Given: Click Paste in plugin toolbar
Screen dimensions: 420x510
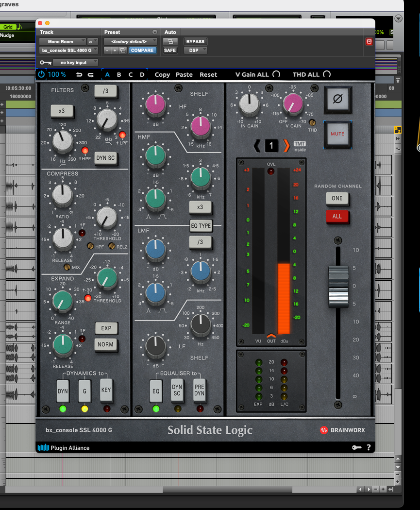Looking at the screenshot, I should point(184,74).
